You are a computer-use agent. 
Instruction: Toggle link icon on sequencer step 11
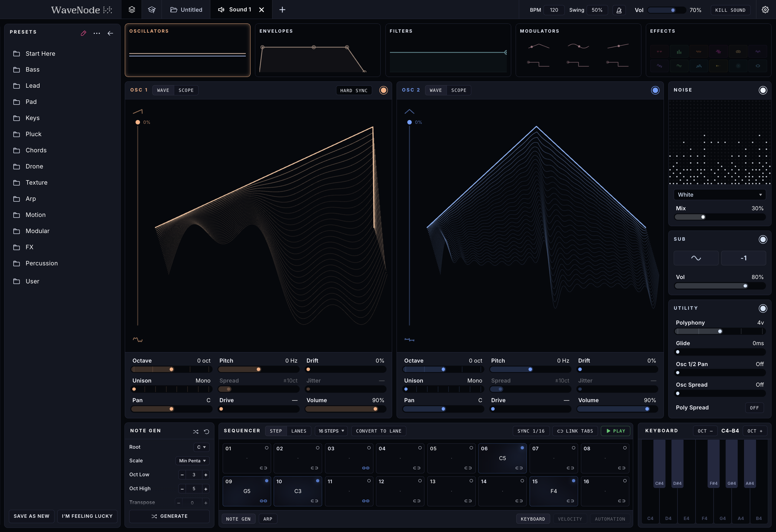366,501
